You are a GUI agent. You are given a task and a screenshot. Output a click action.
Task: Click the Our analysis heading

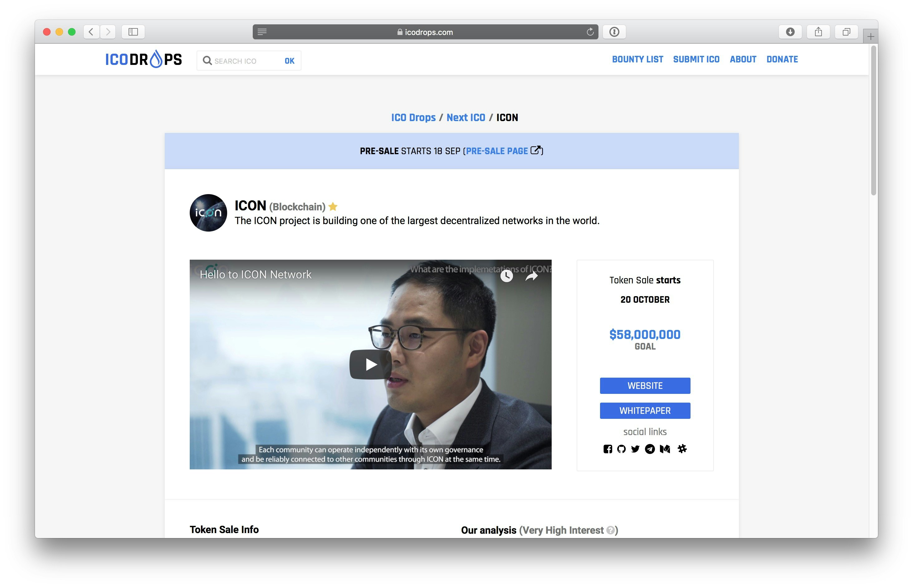pyautogui.click(x=489, y=530)
